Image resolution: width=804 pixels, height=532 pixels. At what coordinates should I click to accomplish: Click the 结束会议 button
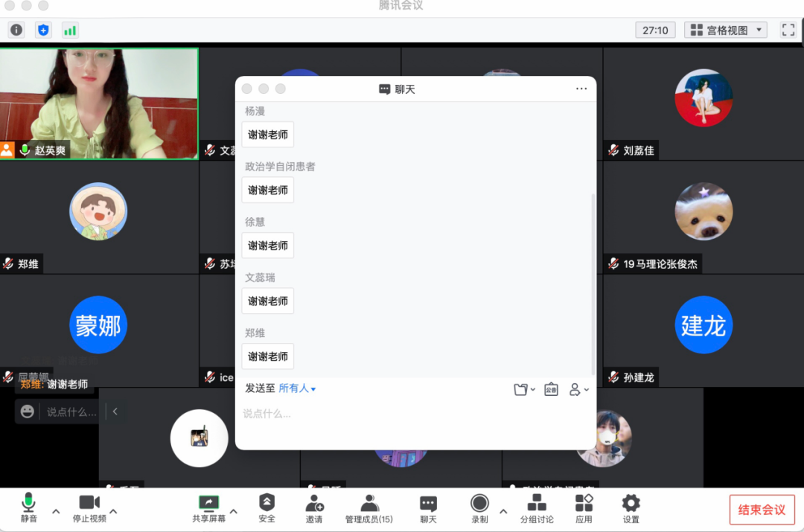tap(761, 510)
